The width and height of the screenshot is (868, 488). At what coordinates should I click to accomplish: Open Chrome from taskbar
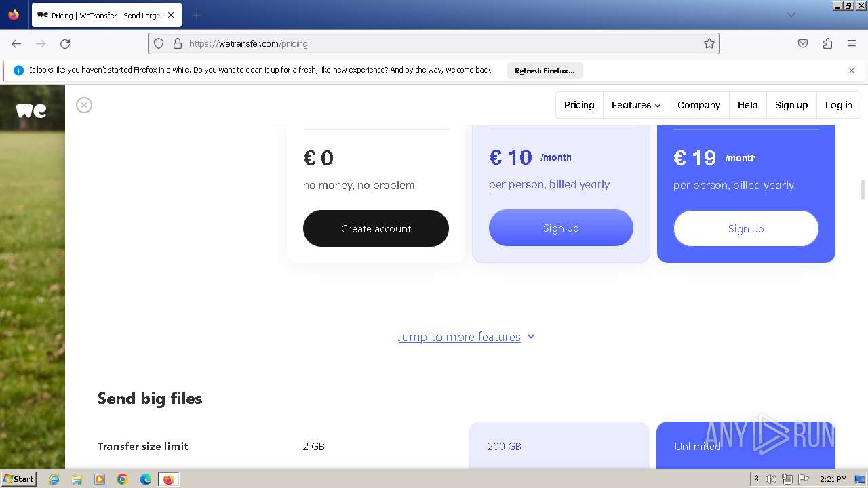(123, 479)
